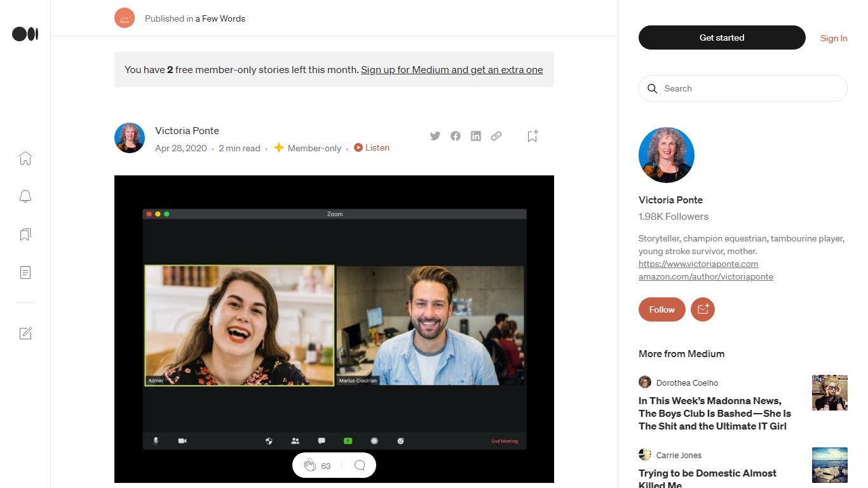Open the Medium logo home page
Screen dimensions: 868x488
click(x=25, y=34)
